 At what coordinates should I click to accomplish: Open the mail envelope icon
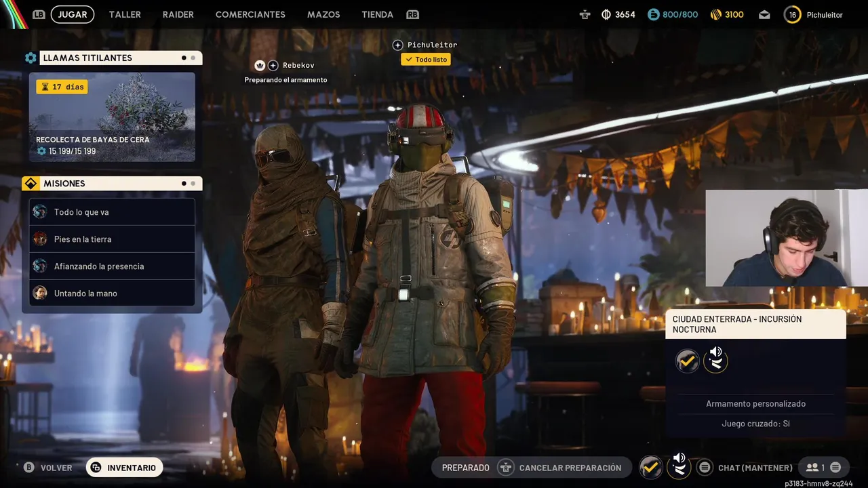(x=764, y=14)
